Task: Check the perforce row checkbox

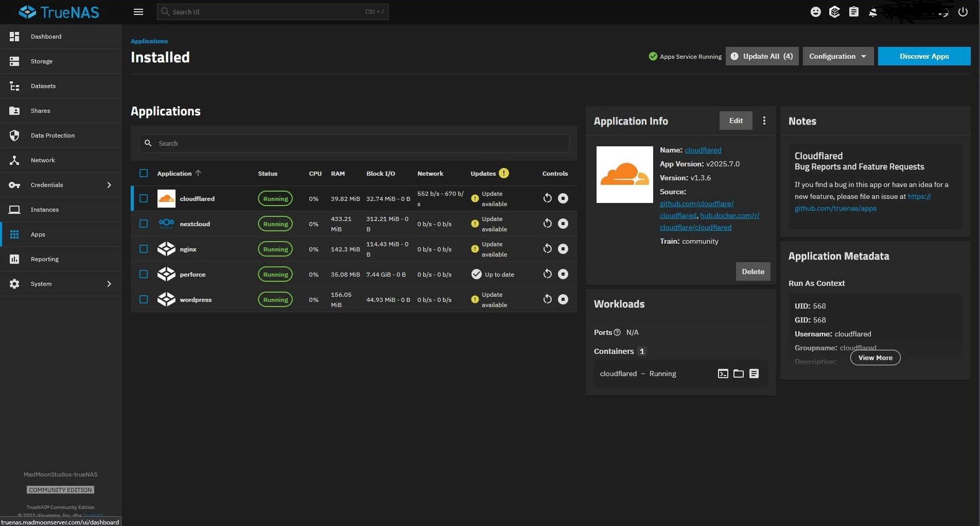Action: [x=144, y=274]
